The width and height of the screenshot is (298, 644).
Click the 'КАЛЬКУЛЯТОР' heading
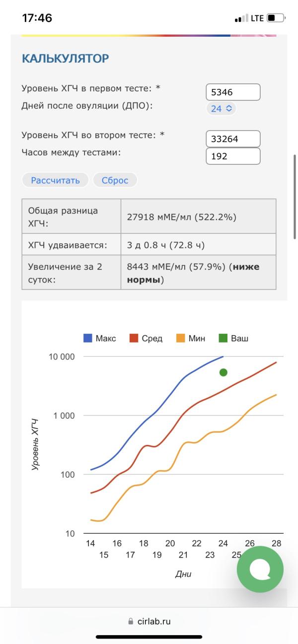(x=65, y=59)
